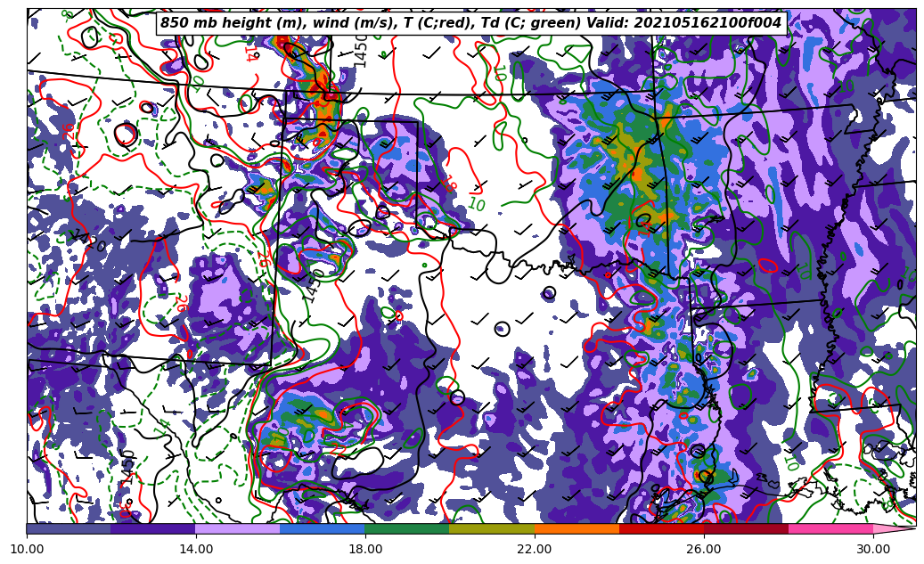Click the slate-purple 10–12 colorbar segment
Viewport: 924px width, 564px height.
(x=69, y=528)
